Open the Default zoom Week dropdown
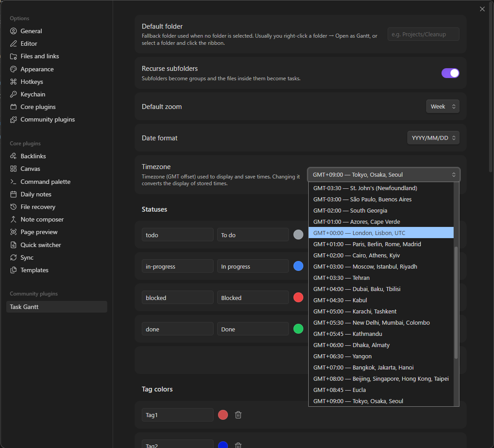This screenshot has height=448, width=494. (x=443, y=106)
